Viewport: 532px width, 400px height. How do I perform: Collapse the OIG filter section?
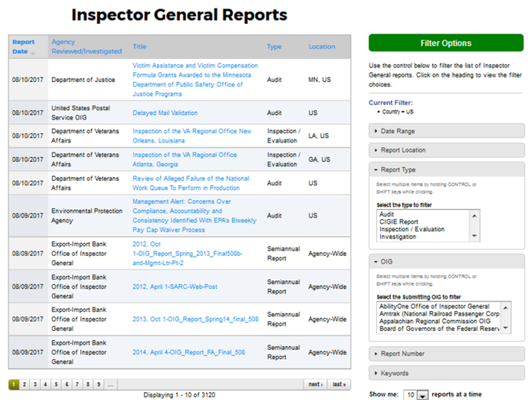(388, 262)
